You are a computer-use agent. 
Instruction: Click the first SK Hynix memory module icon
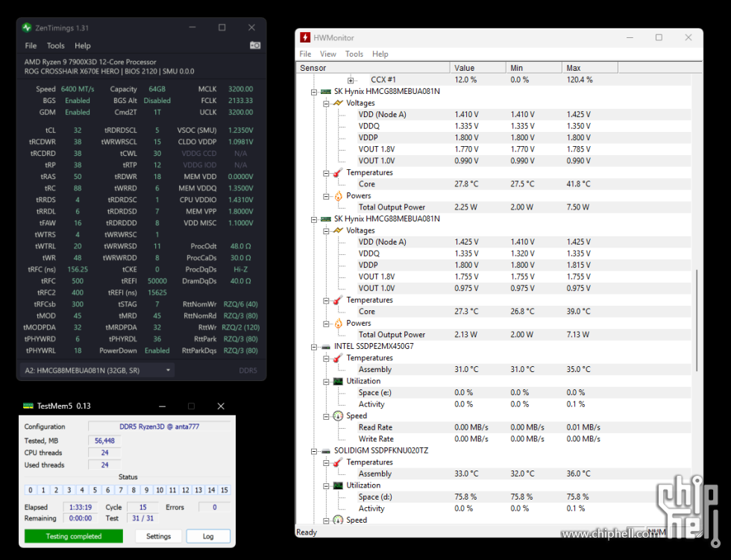pos(326,91)
